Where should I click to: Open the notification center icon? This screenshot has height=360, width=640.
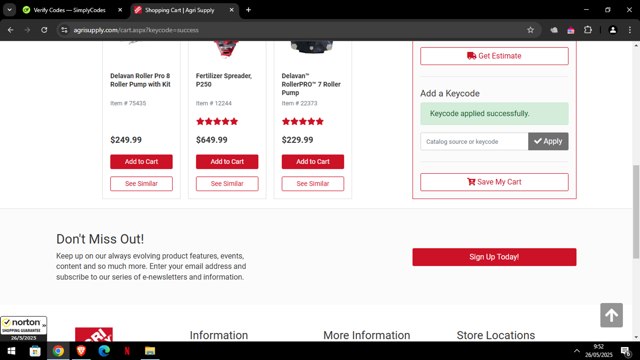point(625,351)
